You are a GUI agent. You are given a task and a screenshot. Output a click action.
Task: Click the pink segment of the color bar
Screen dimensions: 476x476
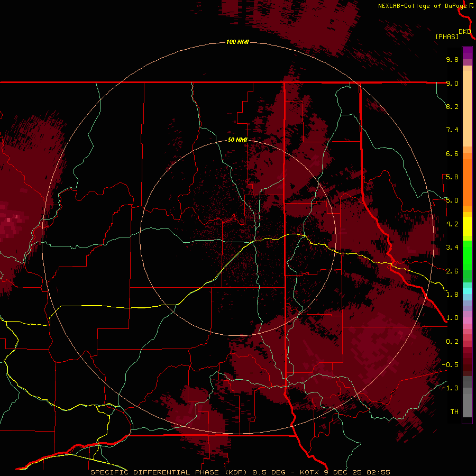[x=467, y=321]
